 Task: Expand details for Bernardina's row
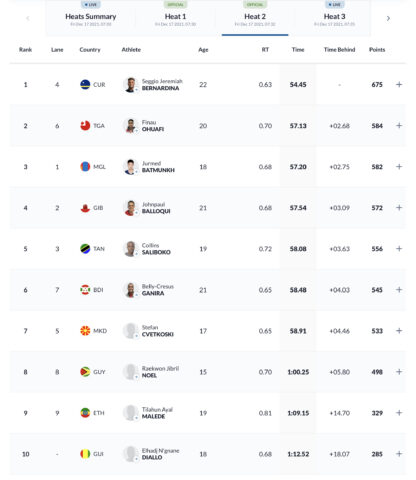pos(399,84)
